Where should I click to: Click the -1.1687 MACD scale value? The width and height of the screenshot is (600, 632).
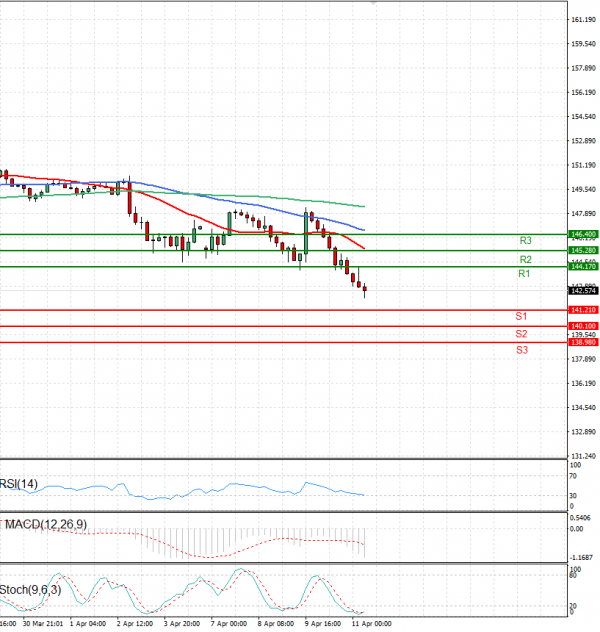coord(581,558)
